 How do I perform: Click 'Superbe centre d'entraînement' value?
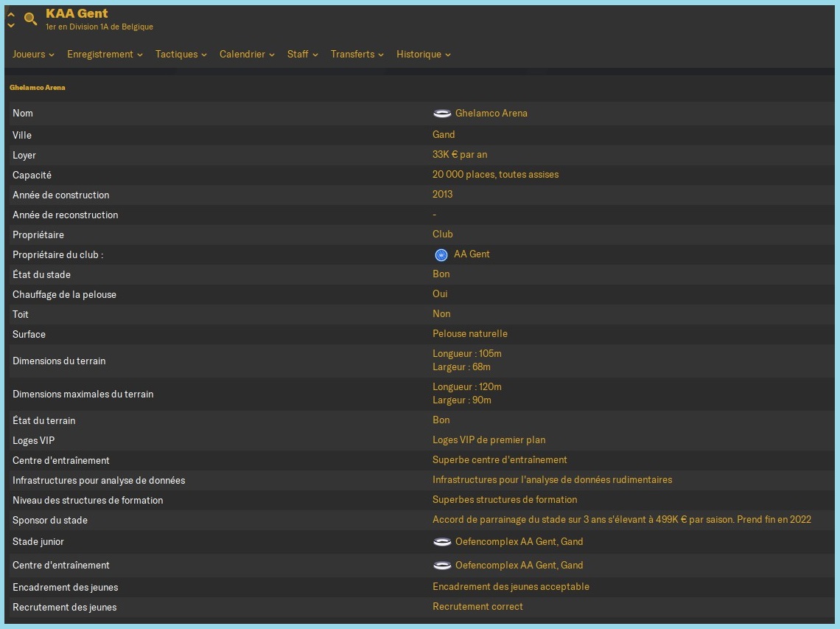(x=500, y=459)
